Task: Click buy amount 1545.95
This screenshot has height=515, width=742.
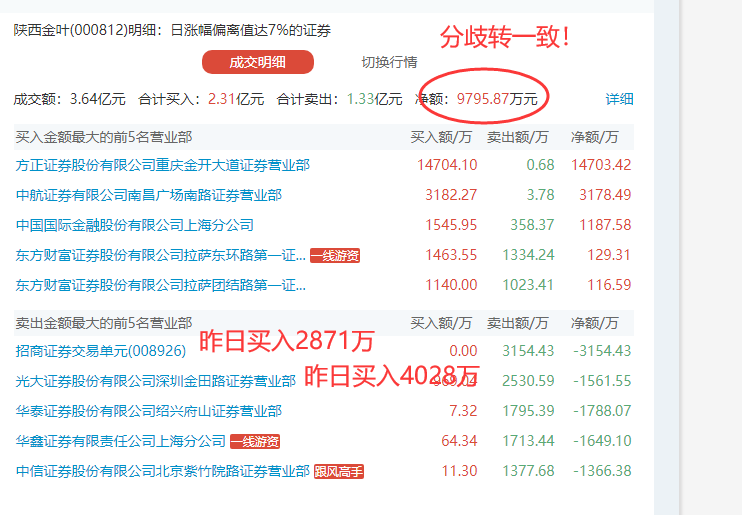Action: tap(451, 225)
